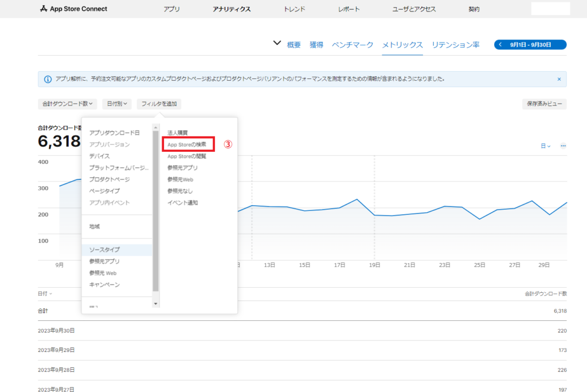Switch to the リテンション率 tab
The height and width of the screenshot is (392, 587).
(x=456, y=45)
